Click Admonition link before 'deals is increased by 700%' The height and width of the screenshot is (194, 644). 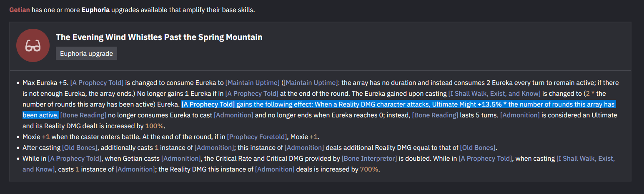pyautogui.click(x=275, y=169)
